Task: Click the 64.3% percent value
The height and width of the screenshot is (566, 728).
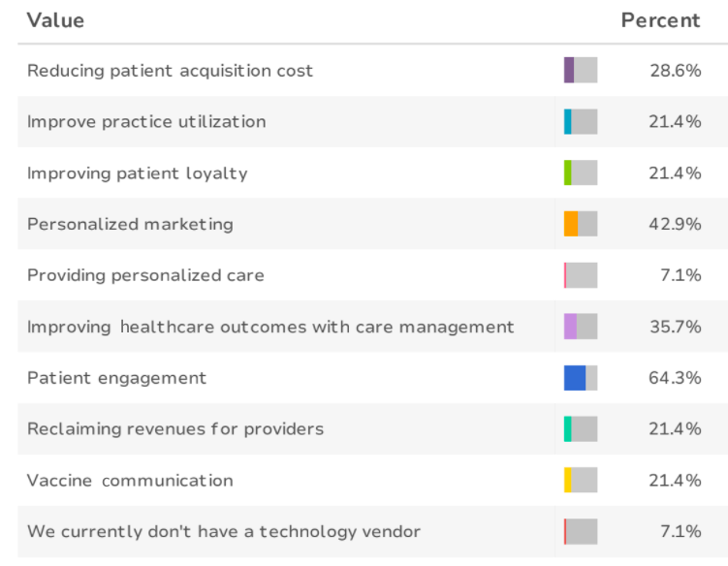Action: coord(675,378)
